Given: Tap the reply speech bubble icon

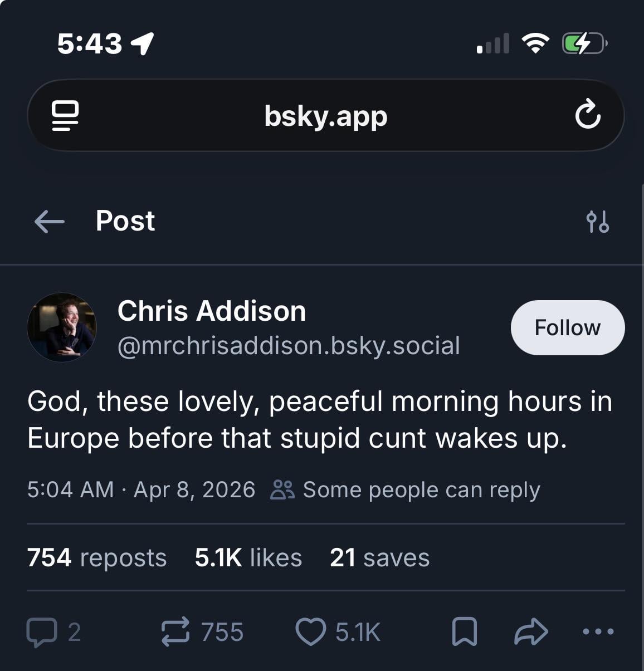Looking at the screenshot, I should [x=42, y=633].
